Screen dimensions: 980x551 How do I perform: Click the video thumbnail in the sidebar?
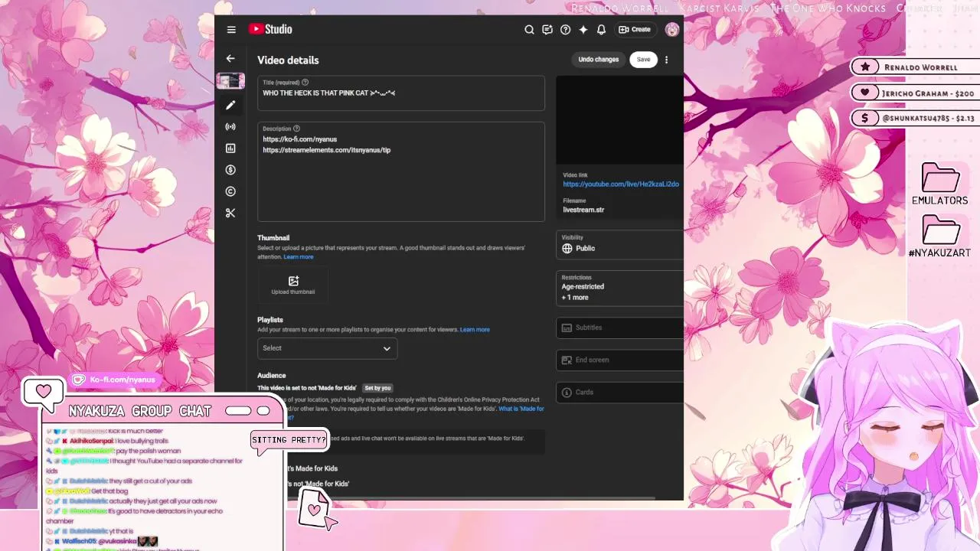[x=230, y=80]
